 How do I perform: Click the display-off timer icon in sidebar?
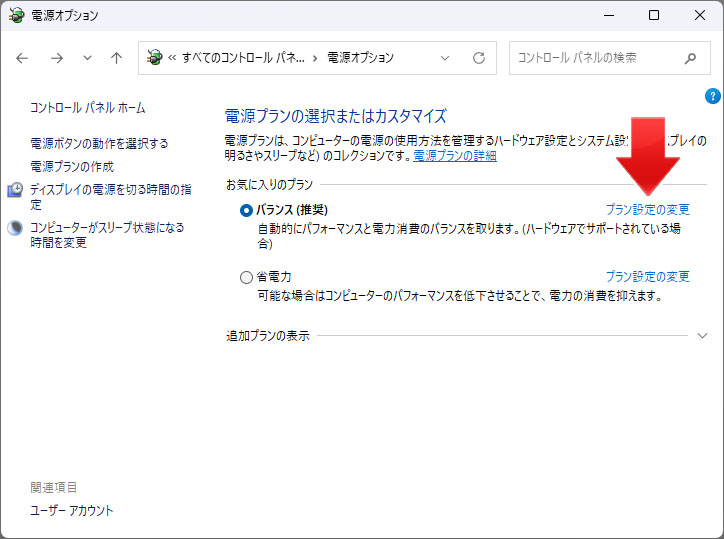point(15,190)
